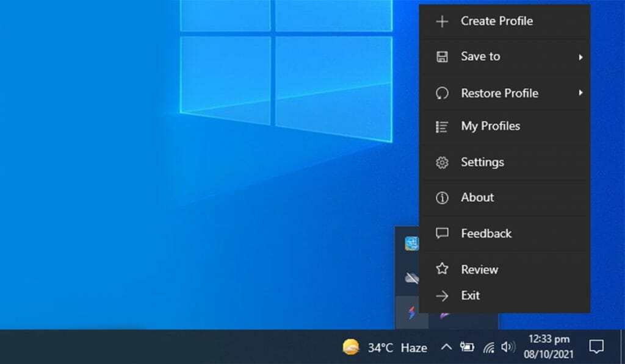Click the 12:33 pm clock and date

click(x=549, y=347)
